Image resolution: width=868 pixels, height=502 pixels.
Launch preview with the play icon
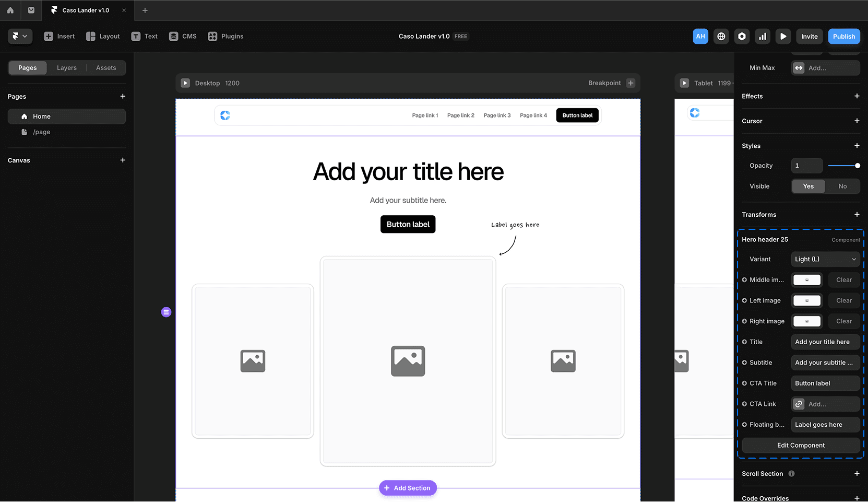783,36
